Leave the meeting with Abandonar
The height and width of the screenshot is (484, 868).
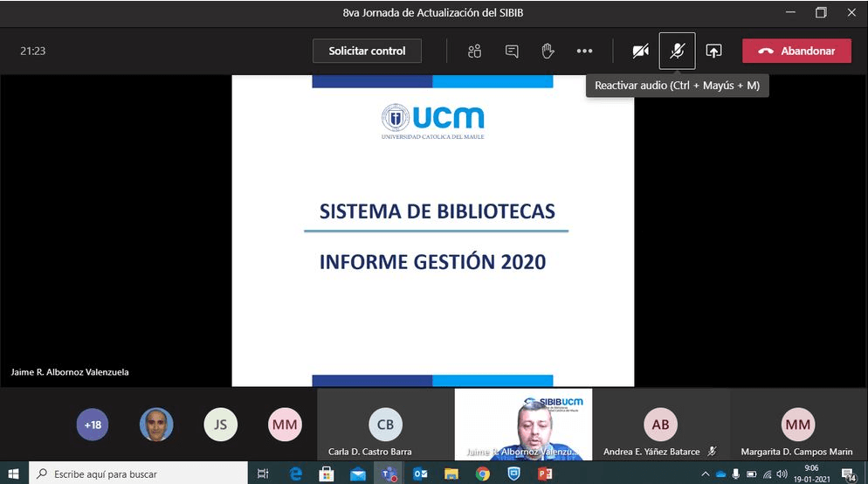pyautogui.click(x=796, y=51)
